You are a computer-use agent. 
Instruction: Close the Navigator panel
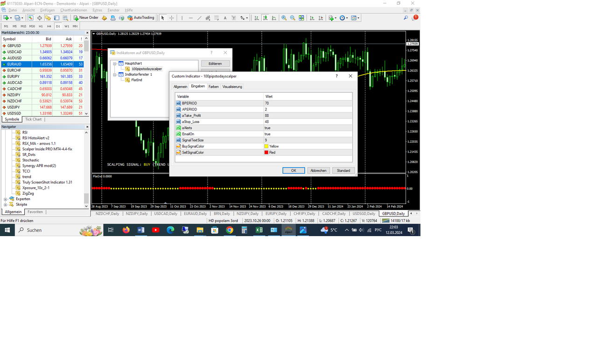point(87,127)
